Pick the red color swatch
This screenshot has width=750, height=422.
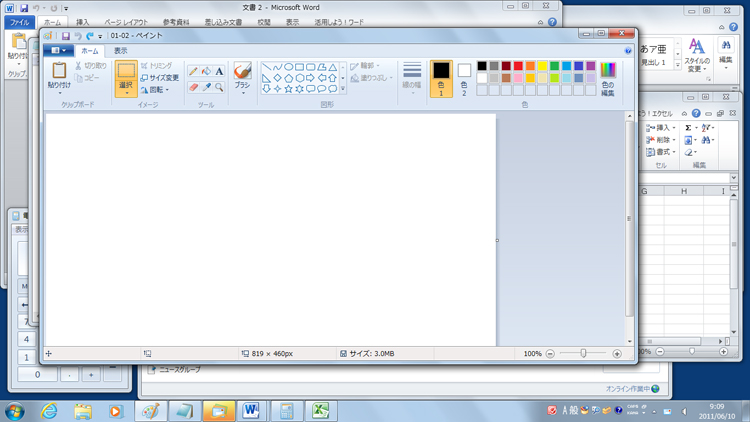pyautogui.click(x=518, y=66)
